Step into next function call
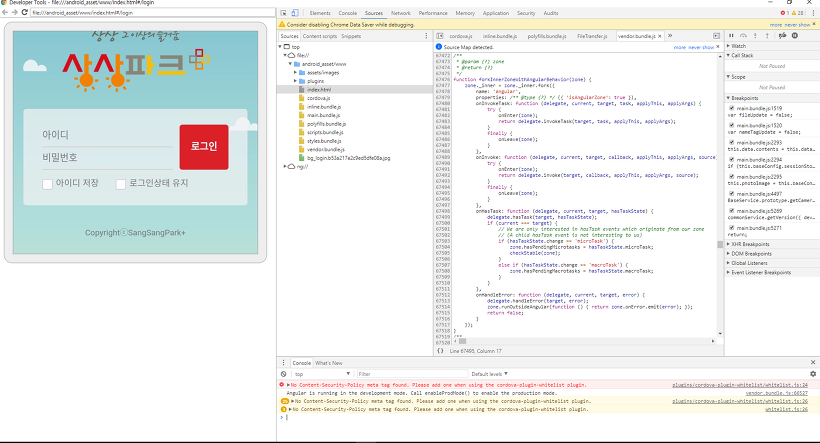820x443 pixels. (x=755, y=36)
